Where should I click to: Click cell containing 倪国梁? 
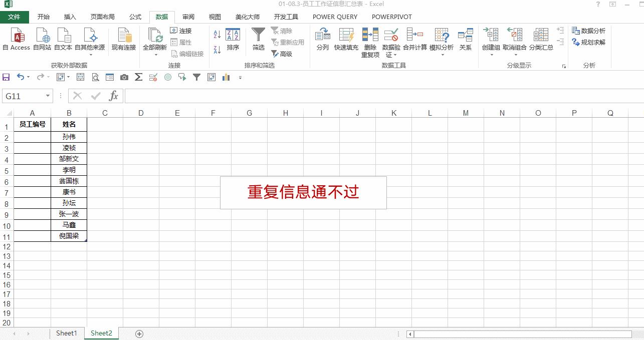click(69, 236)
